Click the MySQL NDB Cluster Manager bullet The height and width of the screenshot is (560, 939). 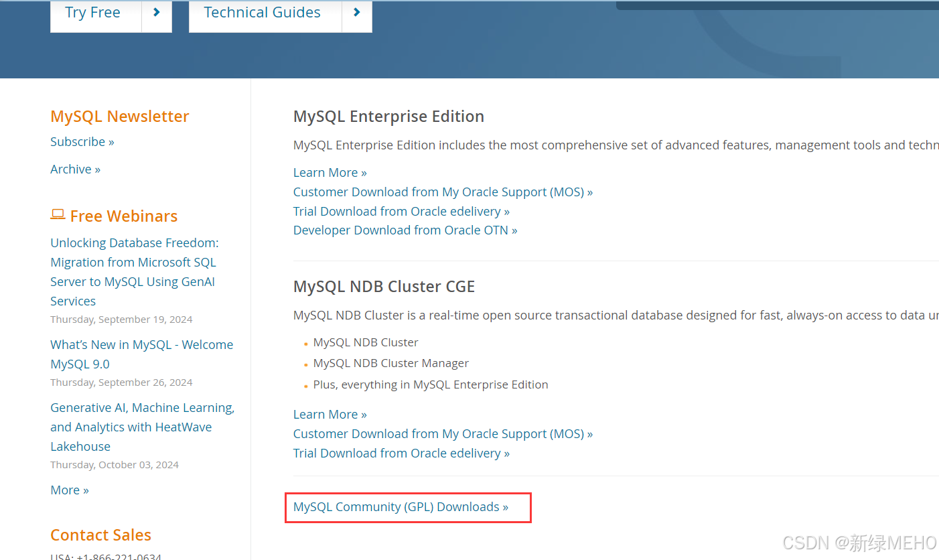pos(391,364)
